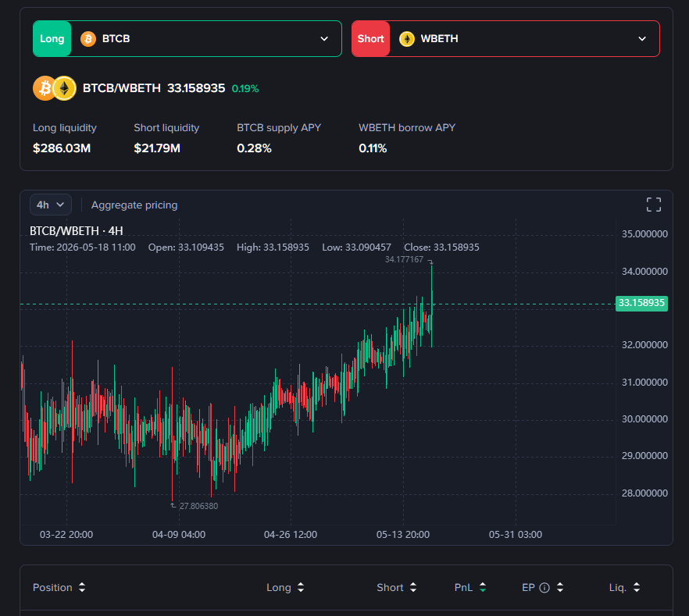Click the WBETH borrow APY value 0.11%
This screenshot has width=689, height=616.
pos(373,148)
